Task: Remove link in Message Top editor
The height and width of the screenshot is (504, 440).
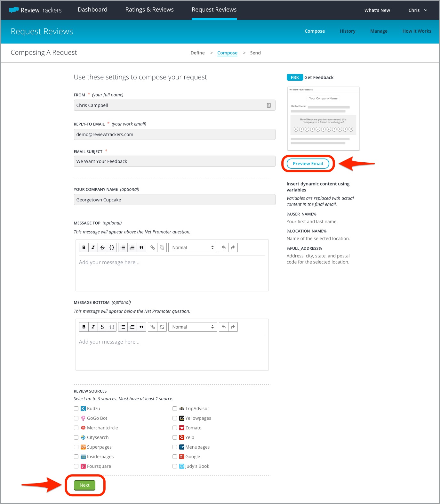Action: [x=162, y=248]
